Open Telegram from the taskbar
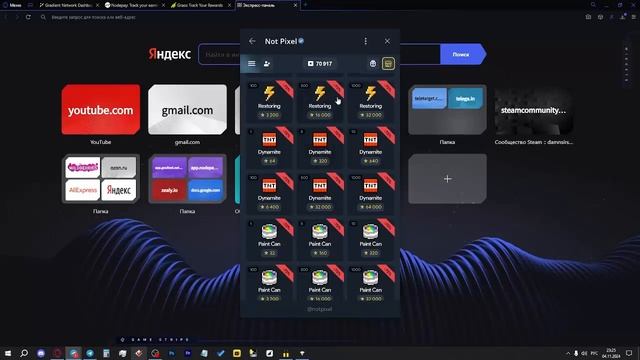 90,353
